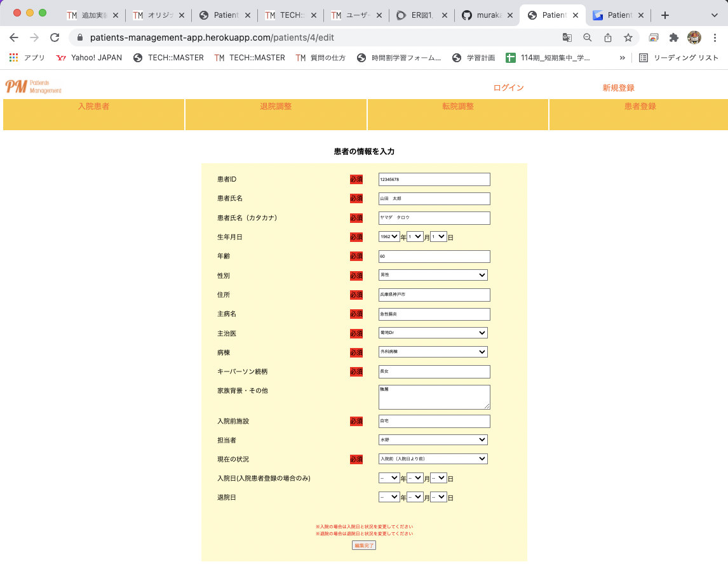728x569 pixels.
Task: Click the 編集完了 submit button
Action: pyautogui.click(x=364, y=545)
